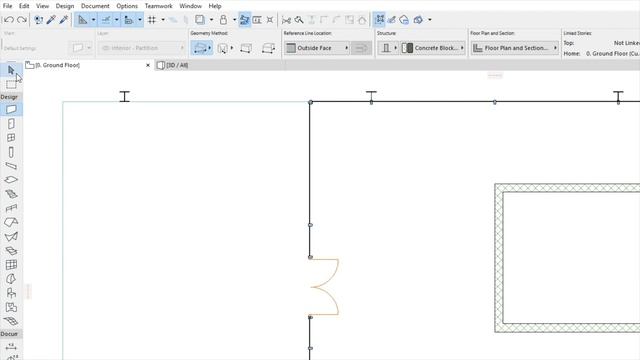Image resolution: width=640 pixels, height=360 pixels.
Task: Click the Design toolbox section header
Action: [x=11, y=97]
